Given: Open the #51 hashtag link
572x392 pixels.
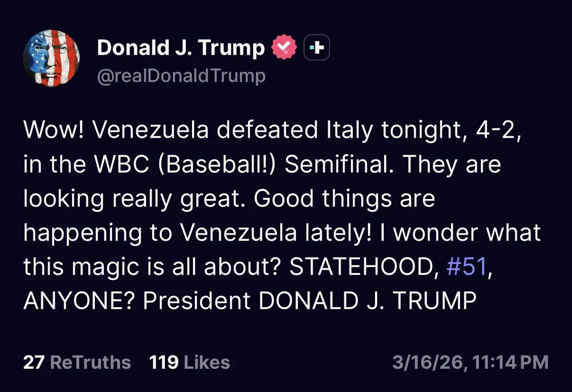Looking at the screenshot, I should pyautogui.click(x=466, y=267).
